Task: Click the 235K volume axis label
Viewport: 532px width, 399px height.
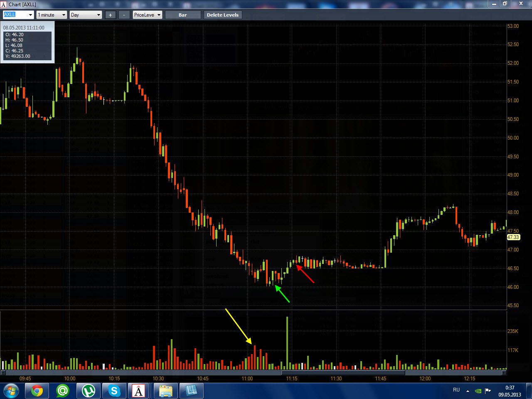Action: coord(513,331)
